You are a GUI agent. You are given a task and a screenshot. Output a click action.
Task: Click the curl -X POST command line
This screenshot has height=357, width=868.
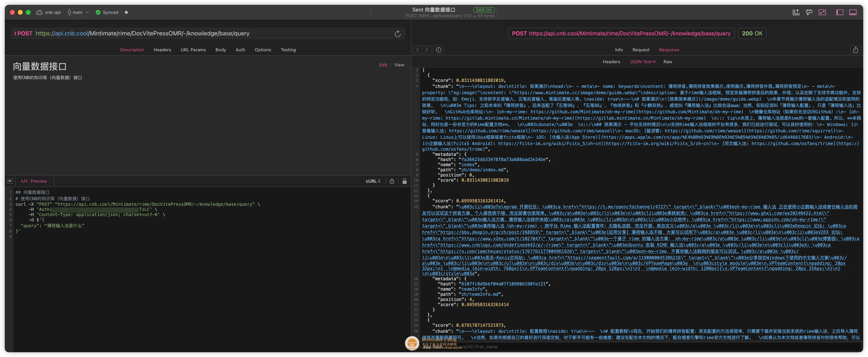(138, 204)
